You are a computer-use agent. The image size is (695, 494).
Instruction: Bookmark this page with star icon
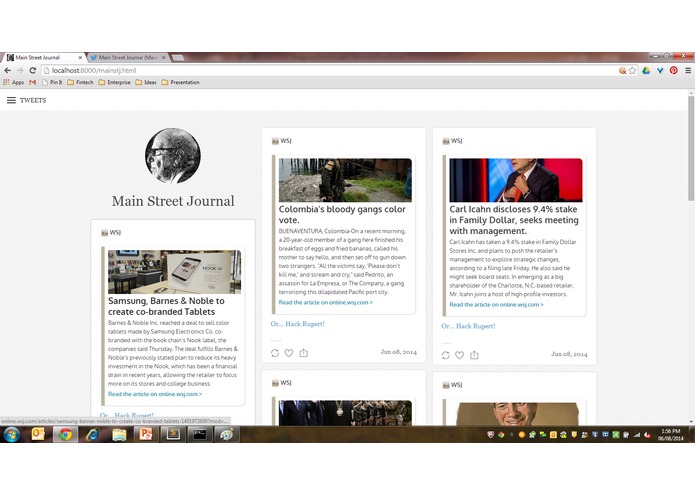tap(633, 70)
